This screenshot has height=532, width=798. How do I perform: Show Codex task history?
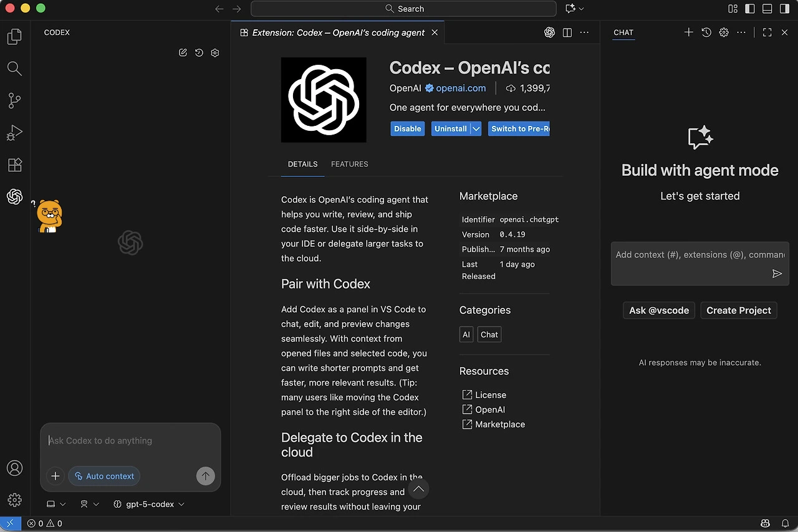point(199,53)
